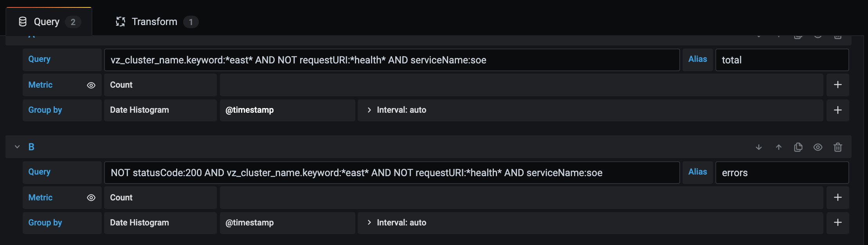Edit the query text containing statusCode:200
The image size is (868, 245).
click(392, 173)
